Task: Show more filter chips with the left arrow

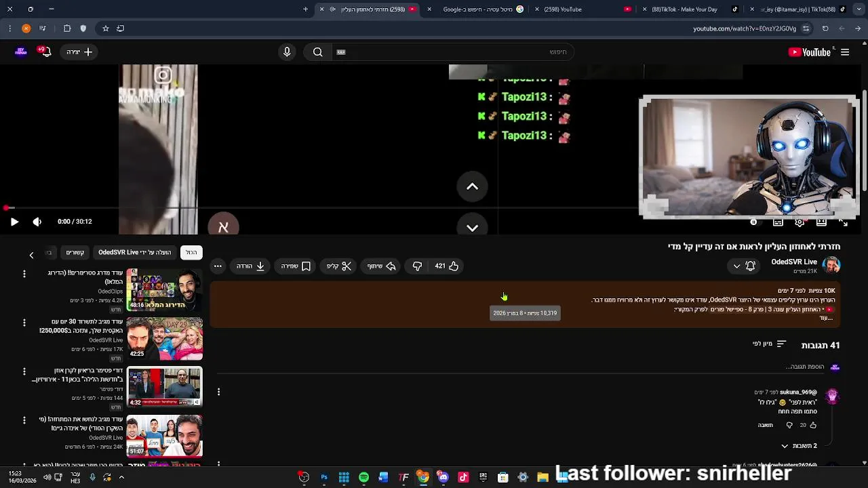Action: [31, 255]
